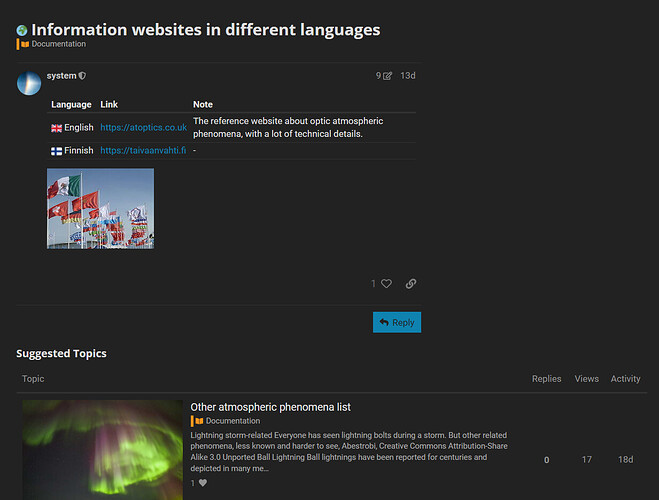Viewport: 659px width, 500px height.
Task: Click the Finnish language cell text
Action: pyautogui.click(x=79, y=150)
